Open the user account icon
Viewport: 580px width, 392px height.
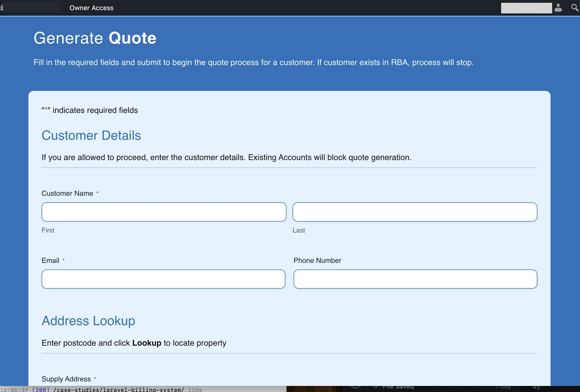[558, 8]
